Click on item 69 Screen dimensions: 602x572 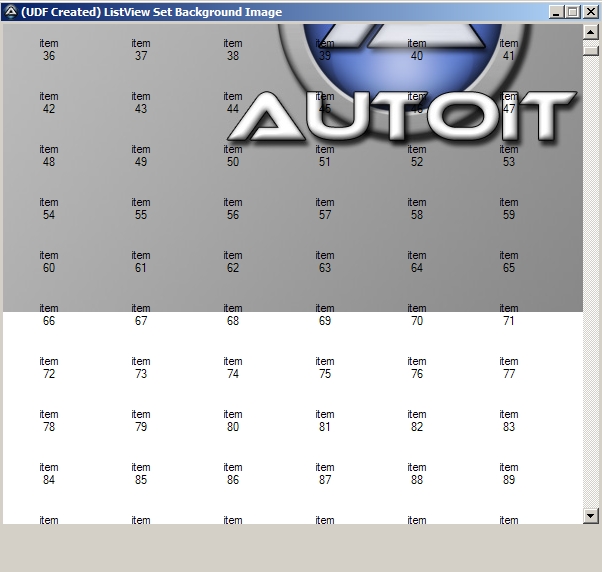tap(325, 315)
